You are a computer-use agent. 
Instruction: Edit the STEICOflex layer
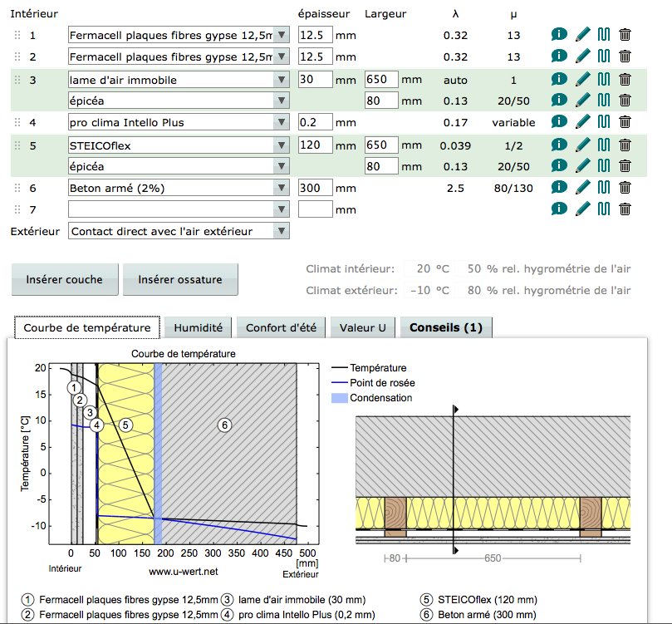[x=582, y=145]
